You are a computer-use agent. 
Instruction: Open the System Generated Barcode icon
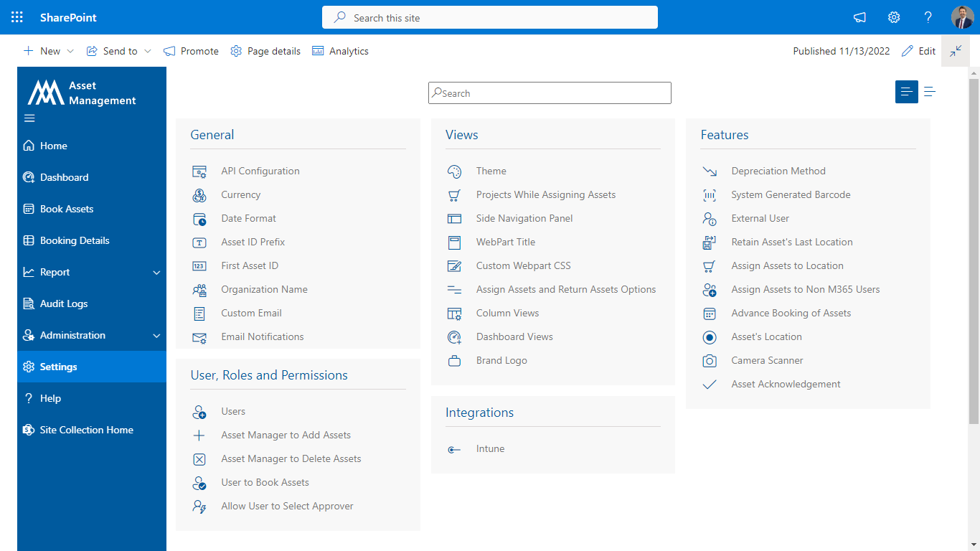click(x=709, y=194)
